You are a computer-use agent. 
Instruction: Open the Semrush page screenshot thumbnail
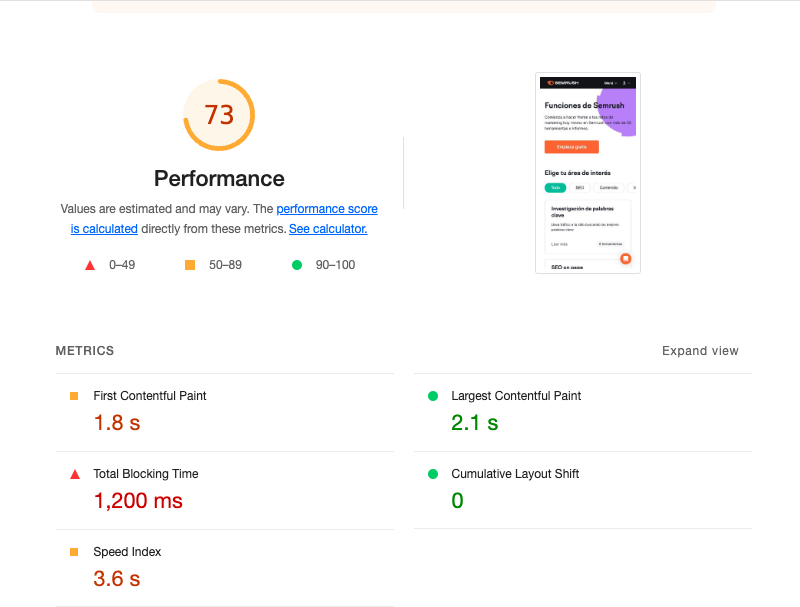point(588,173)
